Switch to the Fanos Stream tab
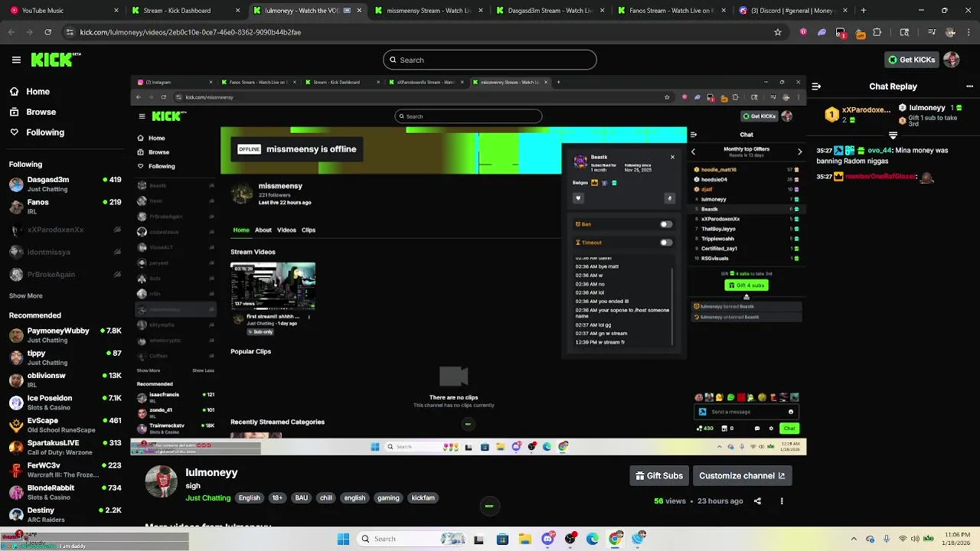The width and height of the screenshot is (980, 551). [672, 11]
